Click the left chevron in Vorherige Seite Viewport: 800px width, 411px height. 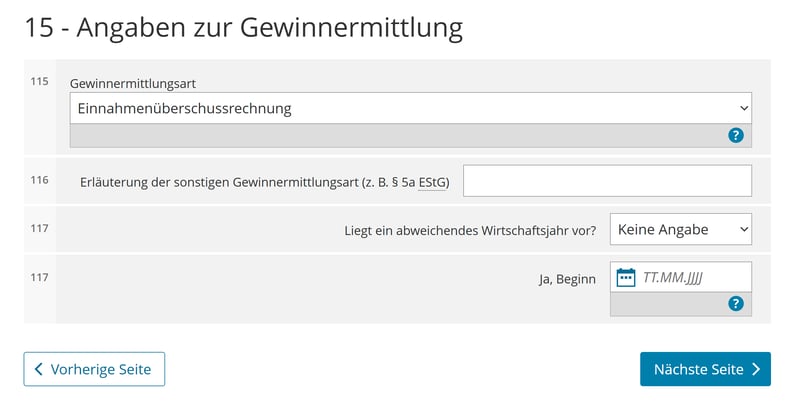pos(39,369)
